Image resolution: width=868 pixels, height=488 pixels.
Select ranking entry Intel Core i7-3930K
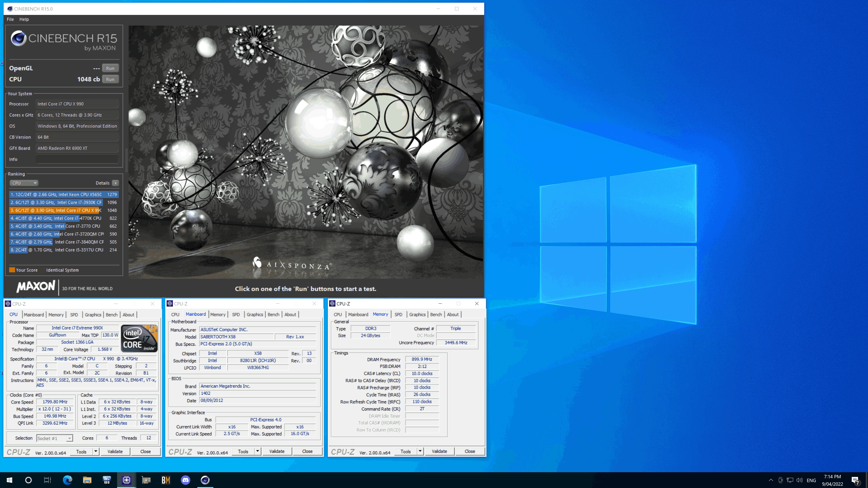pyautogui.click(x=64, y=202)
